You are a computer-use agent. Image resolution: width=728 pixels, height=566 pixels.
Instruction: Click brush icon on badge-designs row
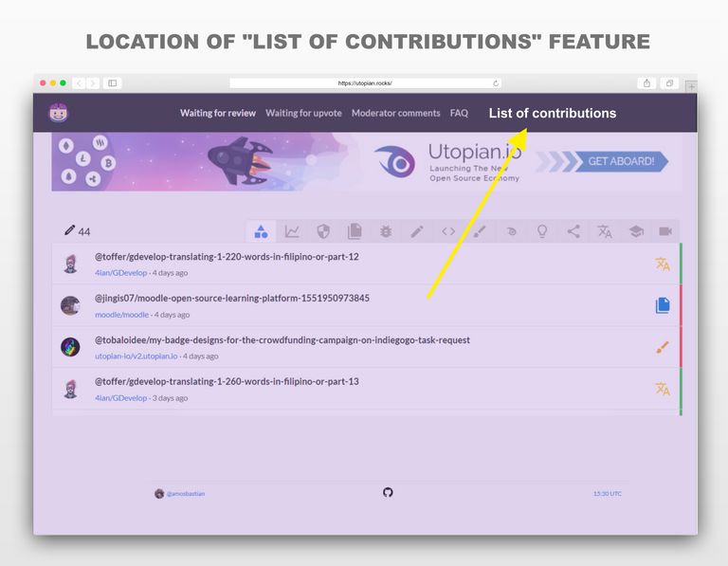[x=663, y=347]
